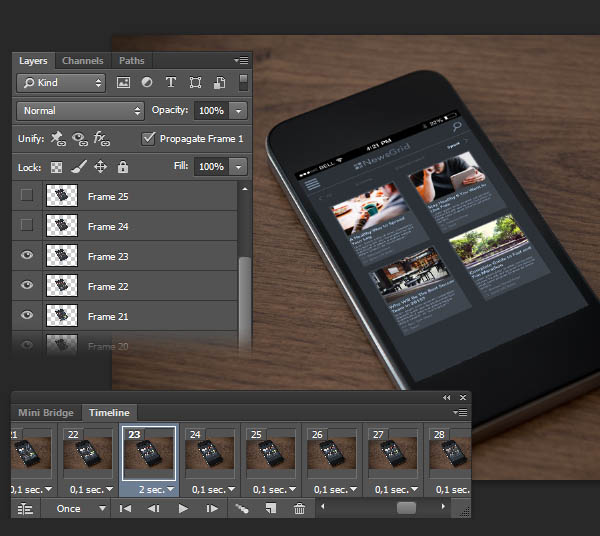Uncheck the Propagate Frame 1 checkbox
This screenshot has width=600, height=536.
point(149,139)
